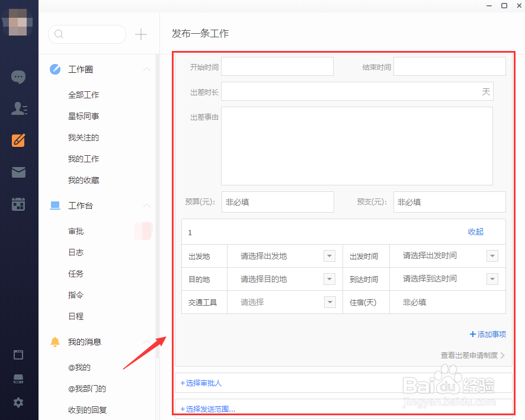Screen dimensions: 525x420
Task: Open 查看出差申请制度 policy link
Action: [x=470, y=355]
